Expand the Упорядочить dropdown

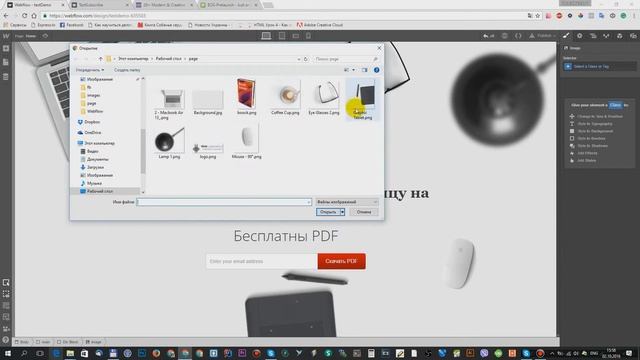tap(90, 70)
